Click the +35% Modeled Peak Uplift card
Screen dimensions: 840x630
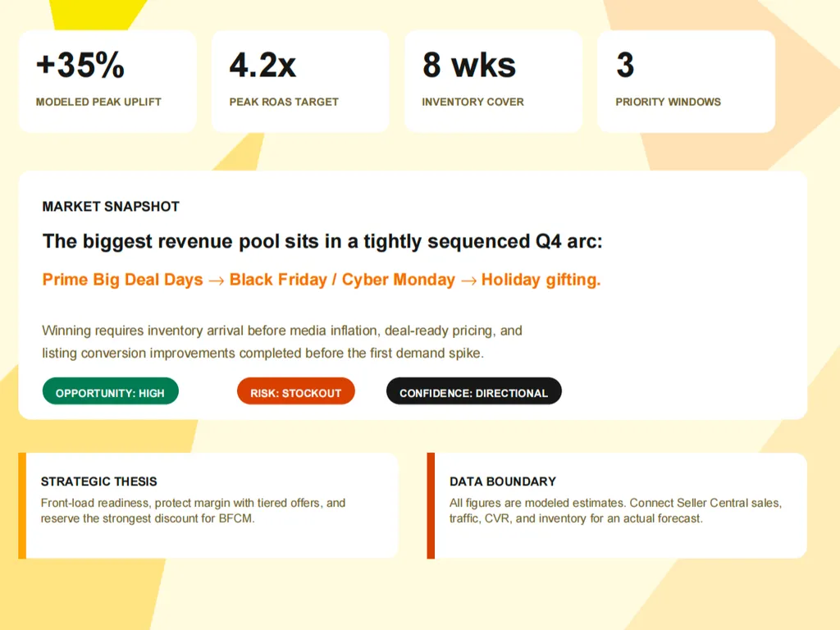pyautogui.click(x=107, y=81)
